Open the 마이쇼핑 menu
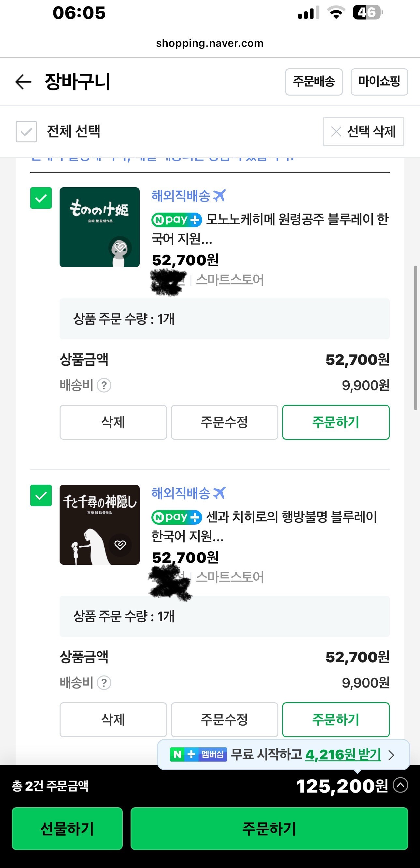420x868 pixels. (x=379, y=82)
